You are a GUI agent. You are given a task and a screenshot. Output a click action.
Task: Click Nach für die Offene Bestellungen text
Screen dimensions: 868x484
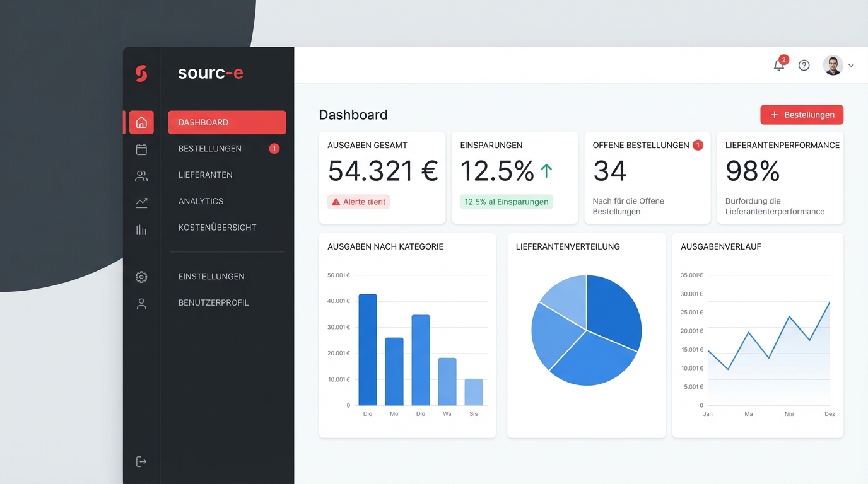click(x=628, y=207)
